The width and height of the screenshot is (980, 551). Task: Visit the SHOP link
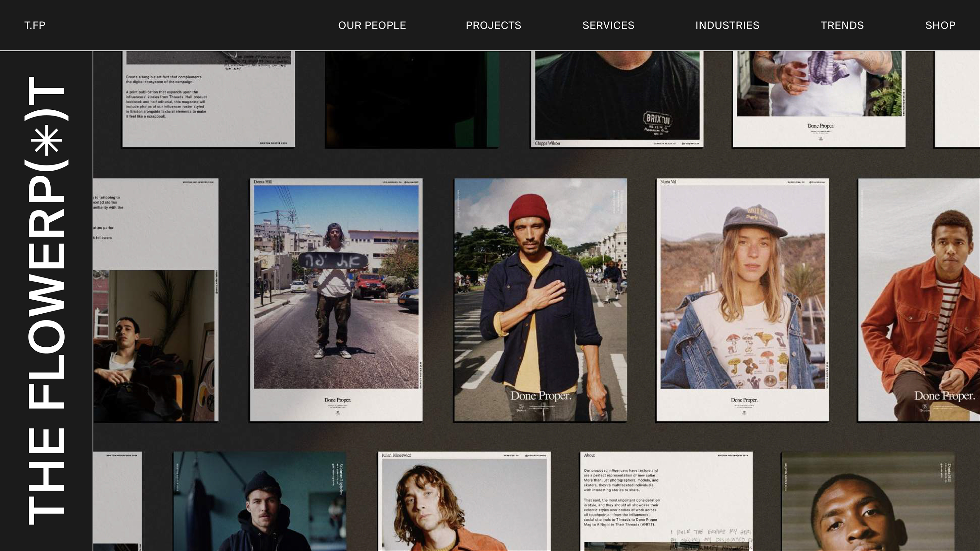click(x=940, y=25)
